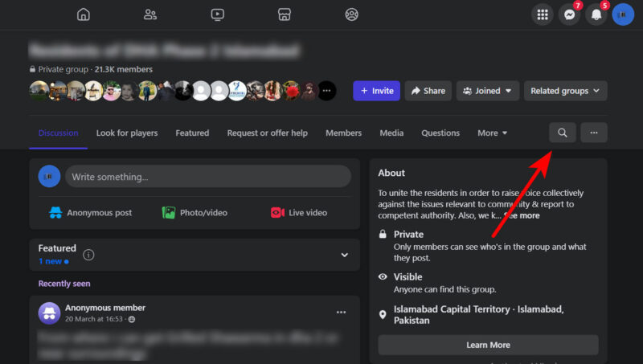Add a Photo/video to a post
643x364 pixels.
tap(195, 213)
